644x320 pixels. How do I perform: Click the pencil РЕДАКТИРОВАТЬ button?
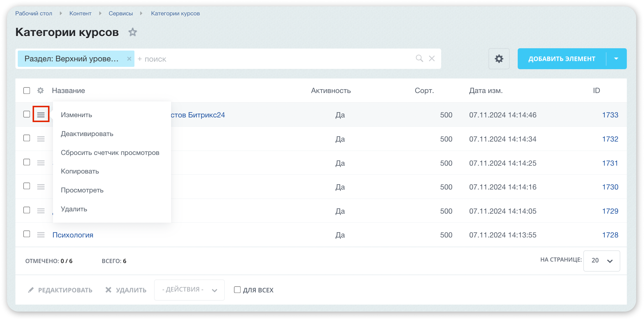coord(60,290)
